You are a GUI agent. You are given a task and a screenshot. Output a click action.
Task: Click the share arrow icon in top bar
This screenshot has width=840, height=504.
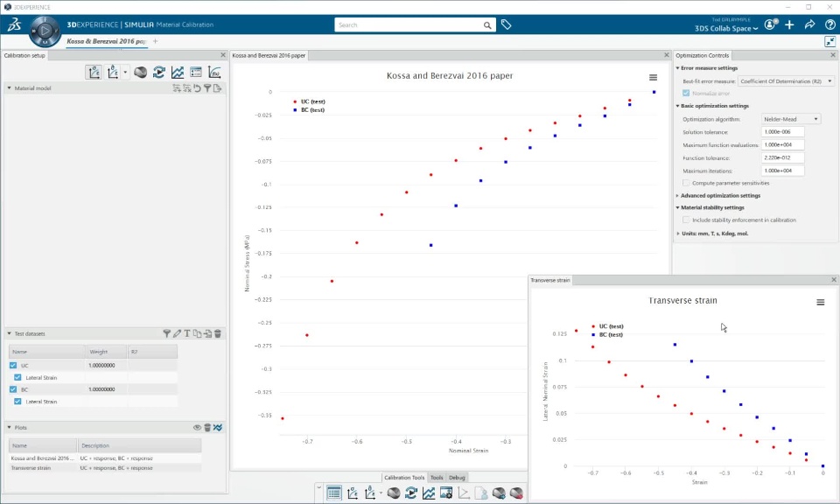[809, 24]
